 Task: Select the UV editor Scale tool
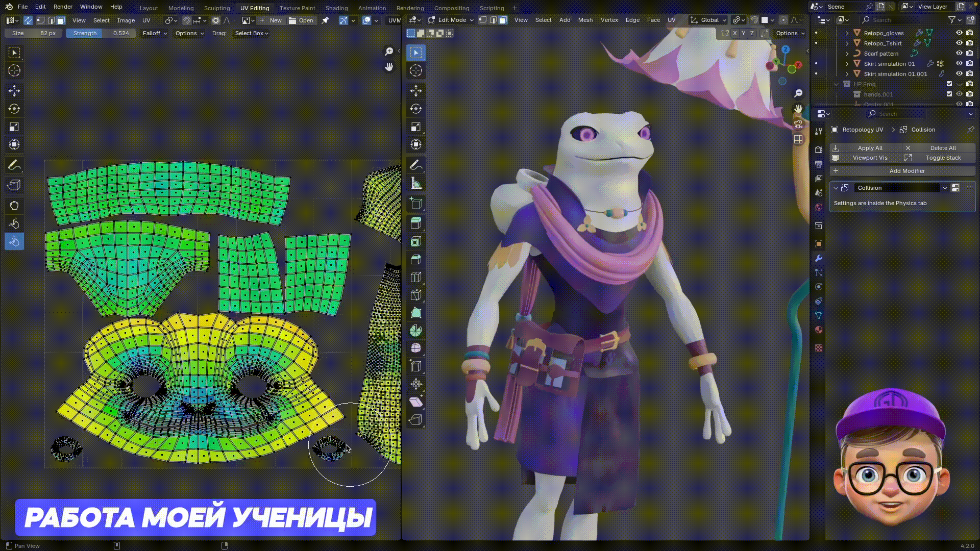coord(14,127)
